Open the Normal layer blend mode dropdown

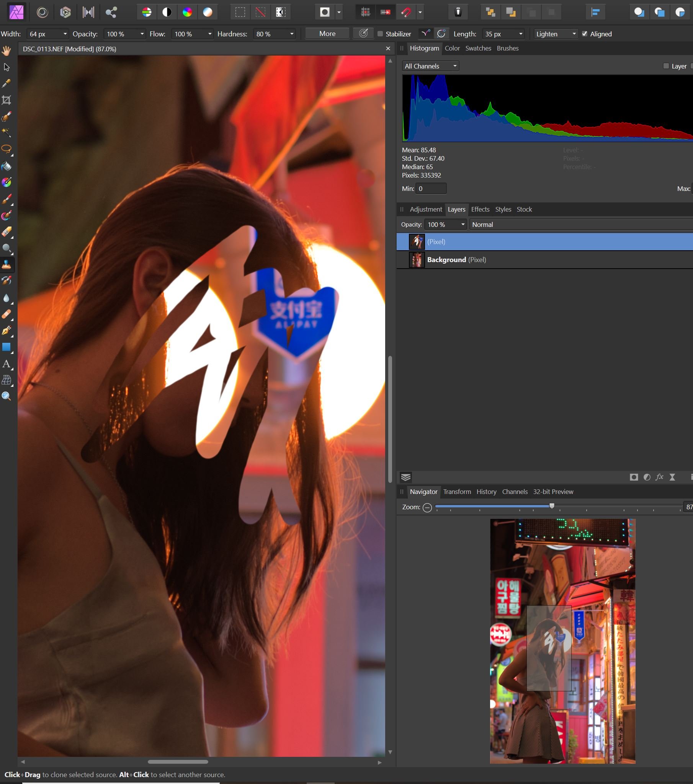pyautogui.click(x=581, y=225)
